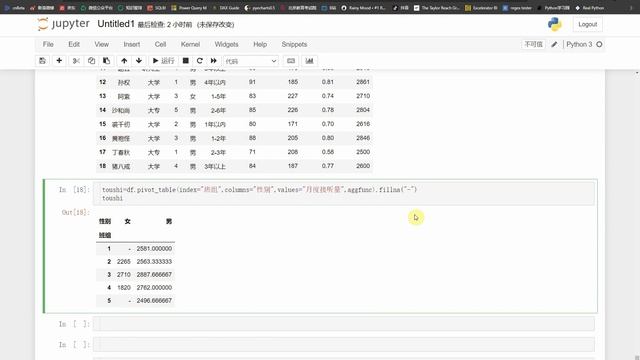Image resolution: width=640 pixels, height=360 pixels.
Task: Click value 2616 in dataframe row 15
Action: pos(363,124)
